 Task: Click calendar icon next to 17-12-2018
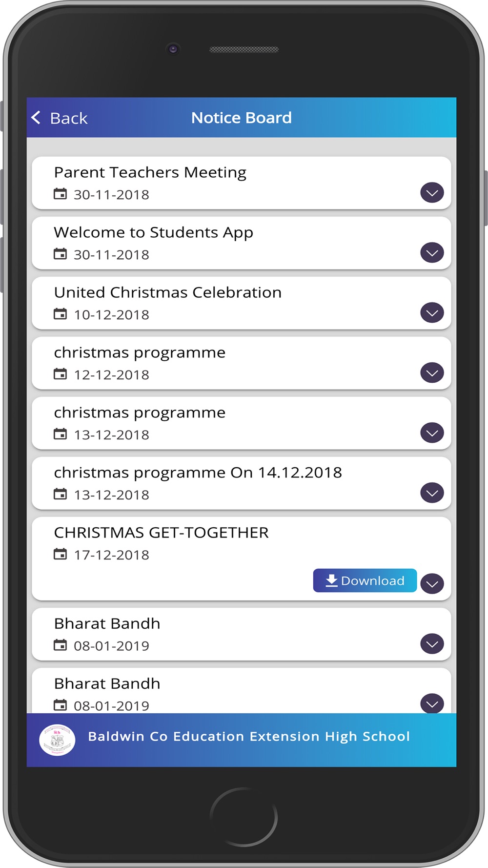click(x=60, y=554)
